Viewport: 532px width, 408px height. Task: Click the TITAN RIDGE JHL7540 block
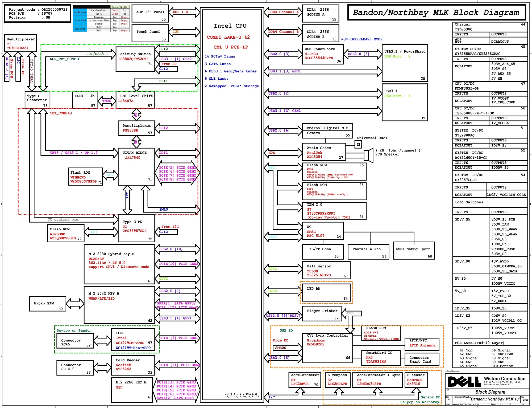click(136, 166)
